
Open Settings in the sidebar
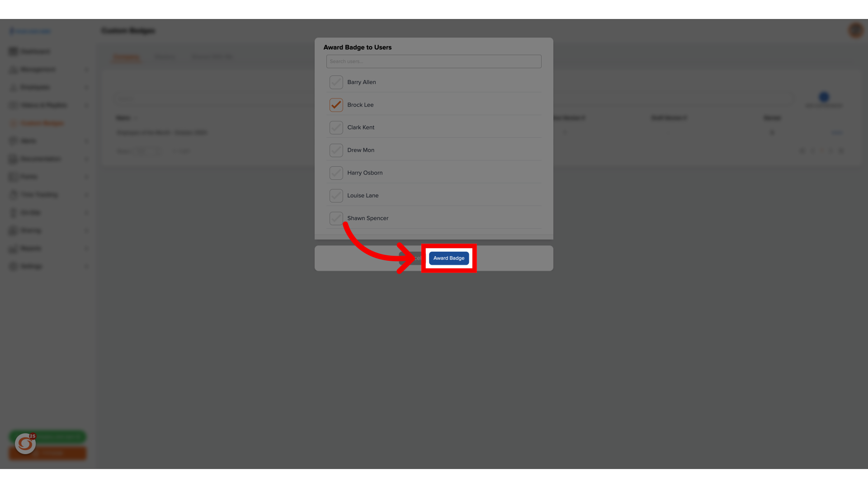coord(31,266)
